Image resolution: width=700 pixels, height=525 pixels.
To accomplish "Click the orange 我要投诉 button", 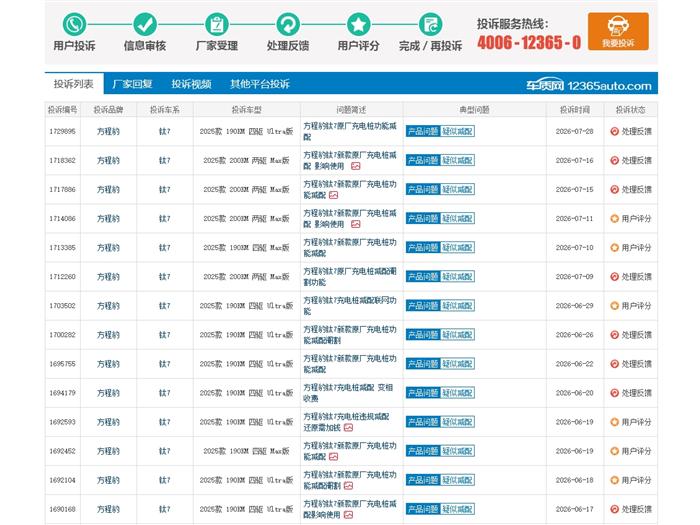I will pyautogui.click(x=618, y=31).
